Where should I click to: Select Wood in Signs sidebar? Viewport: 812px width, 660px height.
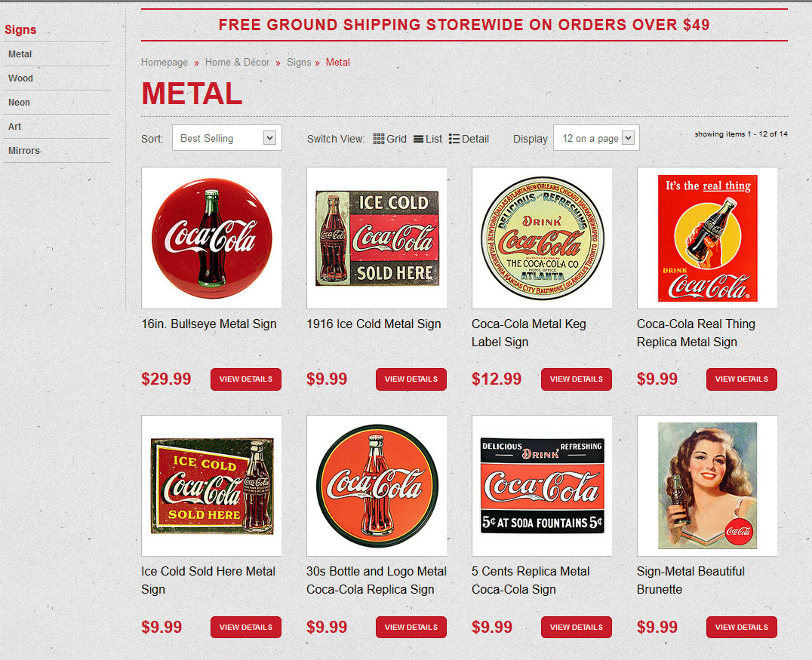(20, 78)
